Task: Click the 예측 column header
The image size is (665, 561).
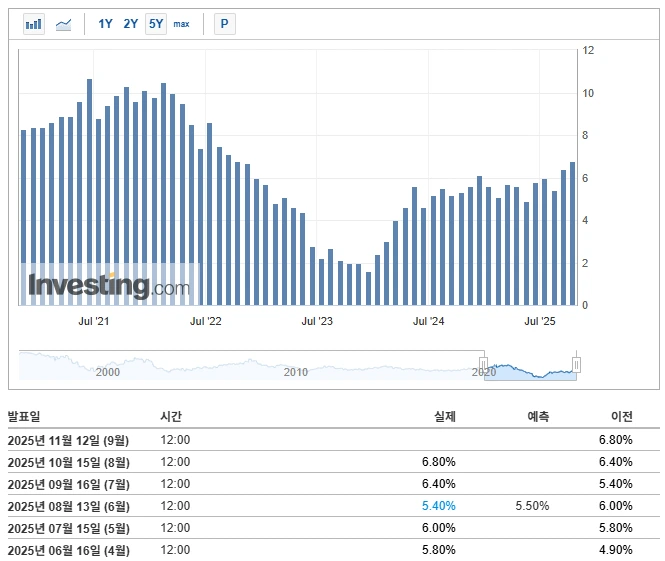Action: [x=538, y=416]
